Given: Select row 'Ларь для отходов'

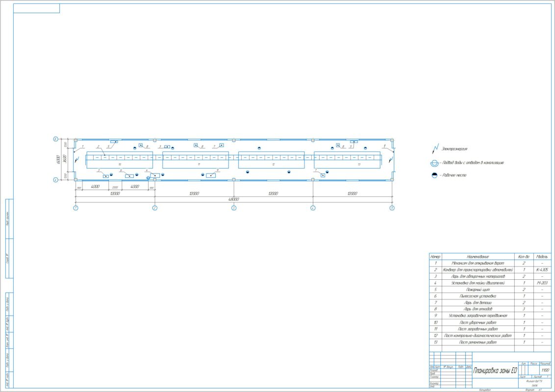Looking at the screenshot, I should click(490, 309).
